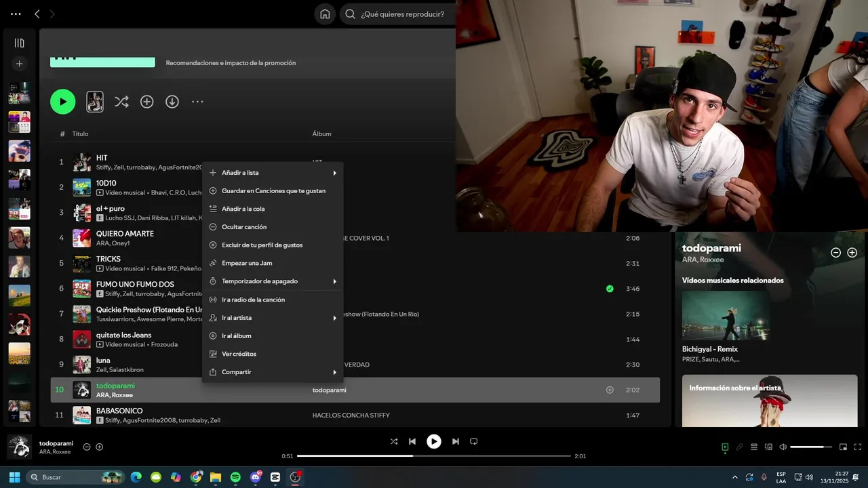Click minus circle in right todoparami panel
This screenshot has height=488, width=868.
(836, 253)
